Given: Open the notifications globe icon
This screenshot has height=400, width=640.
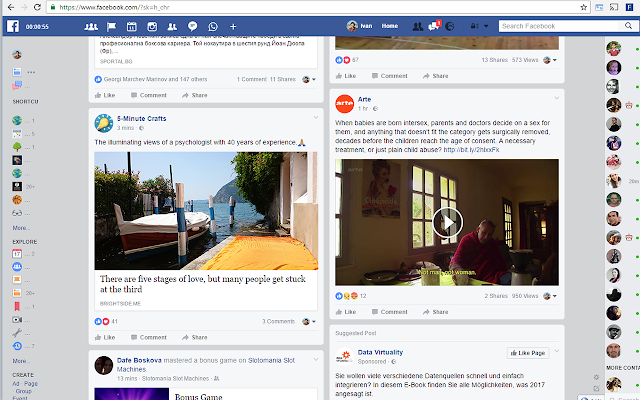Looking at the screenshot, I should point(450,26).
